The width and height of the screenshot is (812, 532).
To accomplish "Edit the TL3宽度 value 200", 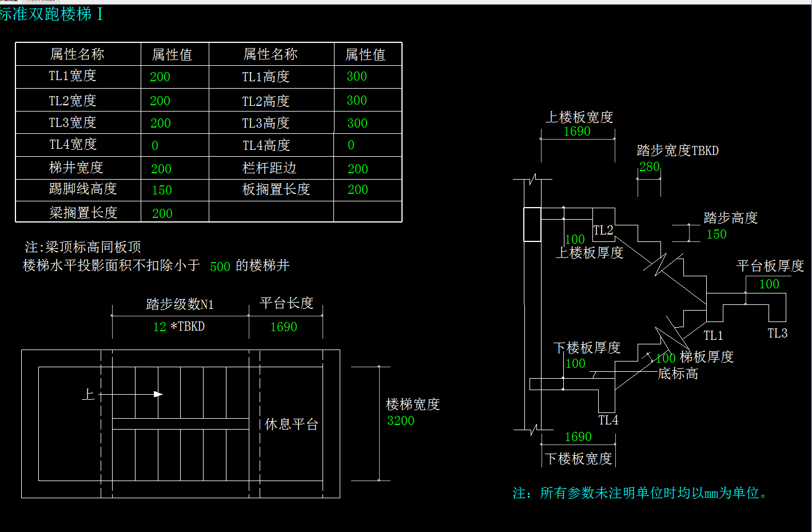I will pos(161,123).
